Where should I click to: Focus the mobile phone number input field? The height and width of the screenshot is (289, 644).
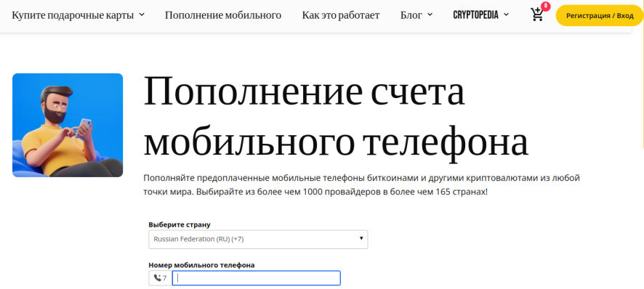point(257,278)
